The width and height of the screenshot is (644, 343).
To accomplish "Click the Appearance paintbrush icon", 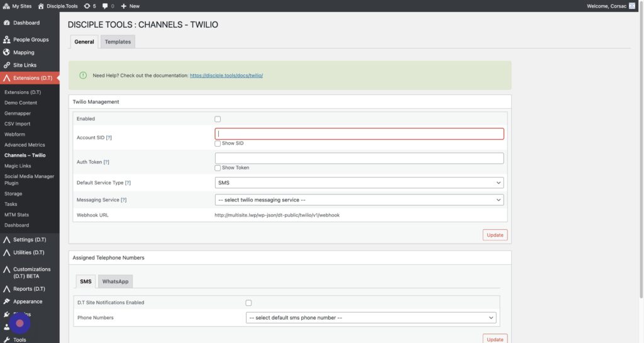I will coord(6,301).
